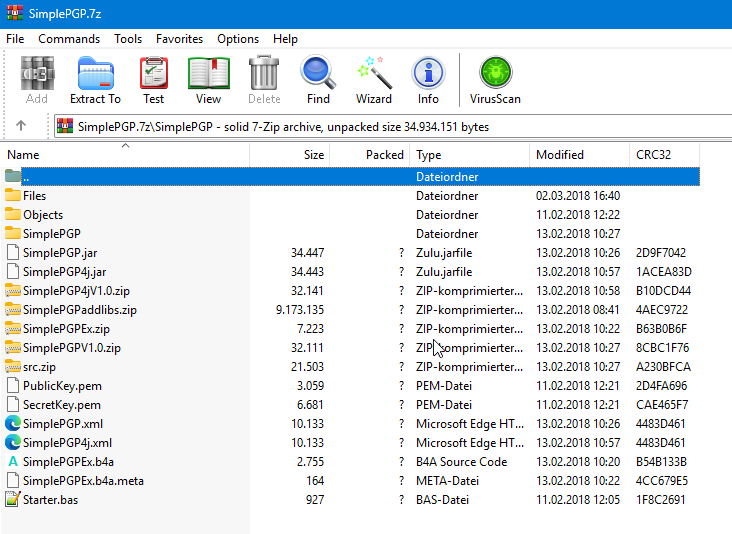Image resolution: width=732 pixels, height=534 pixels.
Task: Open the Options menu
Action: 238,39
